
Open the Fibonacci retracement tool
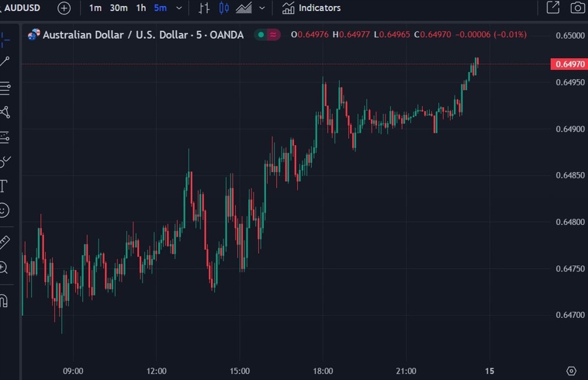pos(5,88)
